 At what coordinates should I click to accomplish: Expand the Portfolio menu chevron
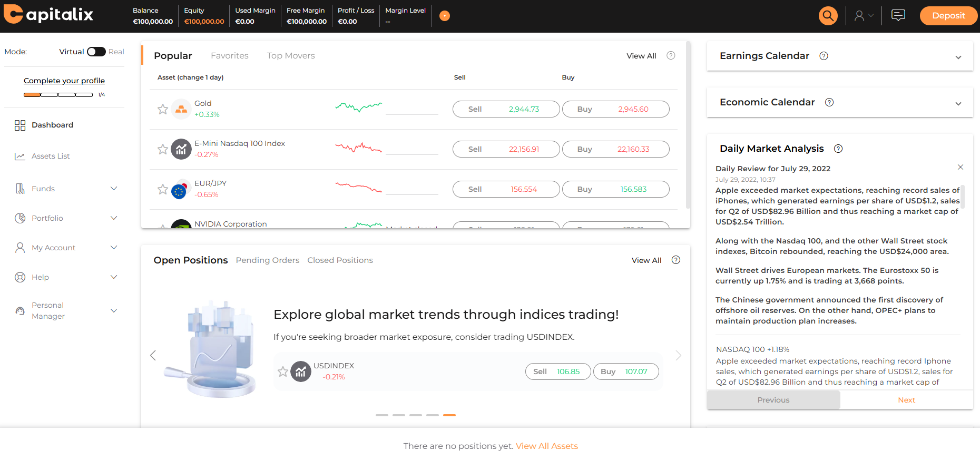(x=114, y=218)
